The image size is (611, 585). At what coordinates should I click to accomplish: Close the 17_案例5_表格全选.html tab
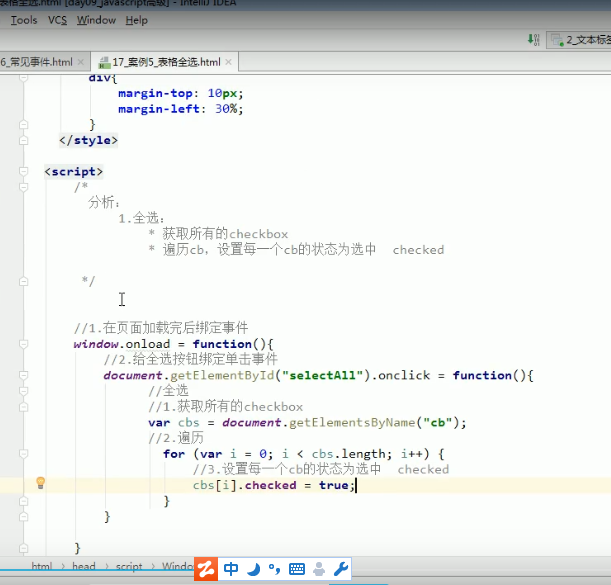228,62
